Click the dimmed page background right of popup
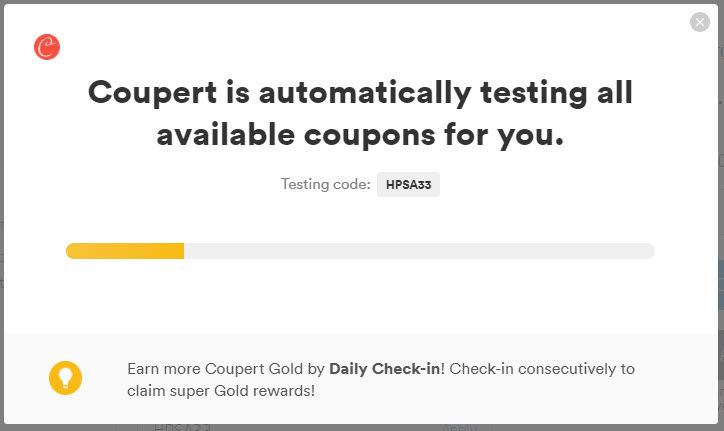This screenshot has height=431, width=724. click(721, 215)
